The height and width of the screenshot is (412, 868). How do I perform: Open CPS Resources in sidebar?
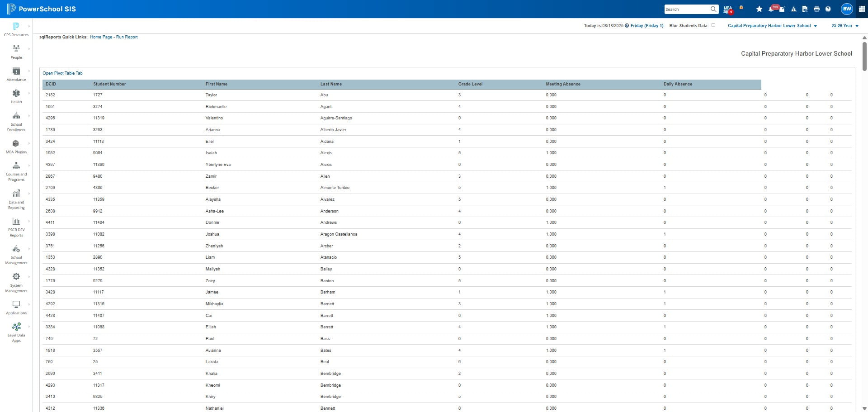click(16, 30)
